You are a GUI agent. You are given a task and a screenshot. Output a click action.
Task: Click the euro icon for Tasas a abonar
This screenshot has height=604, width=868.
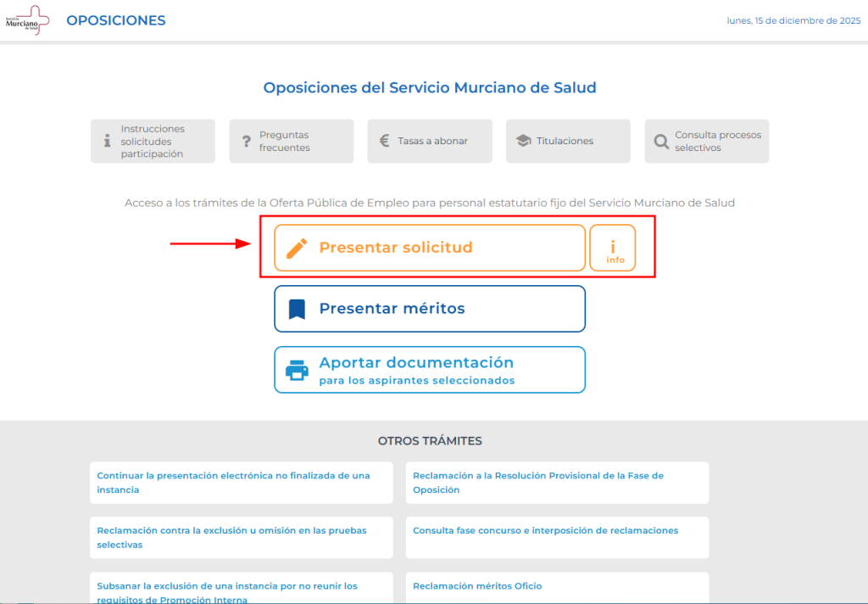(x=384, y=141)
